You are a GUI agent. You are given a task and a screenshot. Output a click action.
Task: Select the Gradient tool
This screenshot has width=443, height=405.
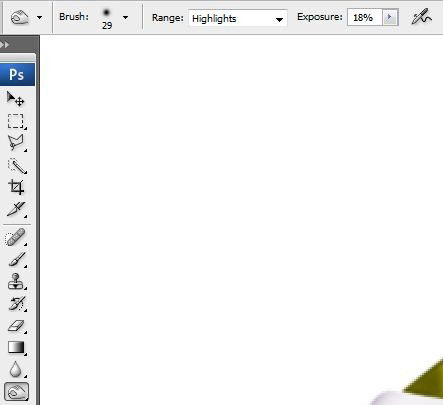[16, 347]
